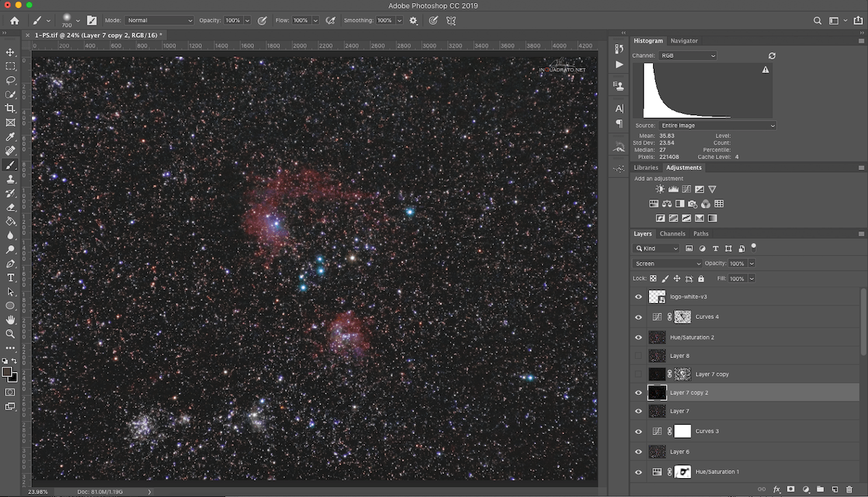This screenshot has height=497, width=868.
Task: Open the Layers panel menu
Action: (861, 234)
